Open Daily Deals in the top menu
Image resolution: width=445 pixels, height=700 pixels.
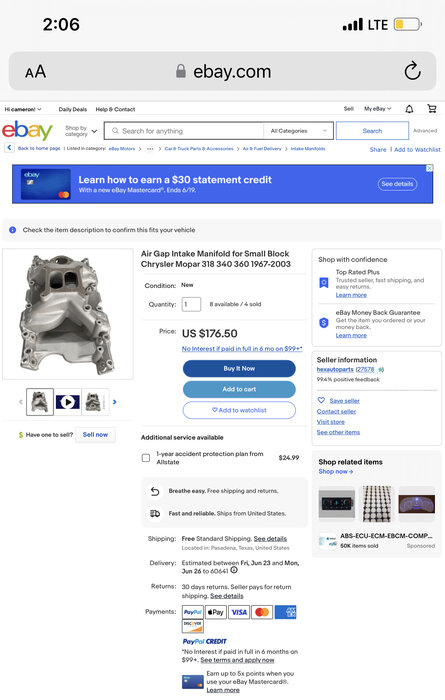click(x=73, y=109)
